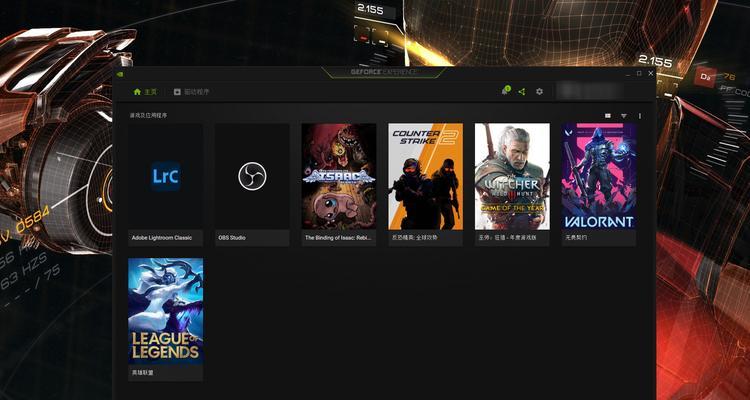Screen dimensions: 750x400
Task: Maximize the GeForce Experience window
Action: tap(639, 74)
